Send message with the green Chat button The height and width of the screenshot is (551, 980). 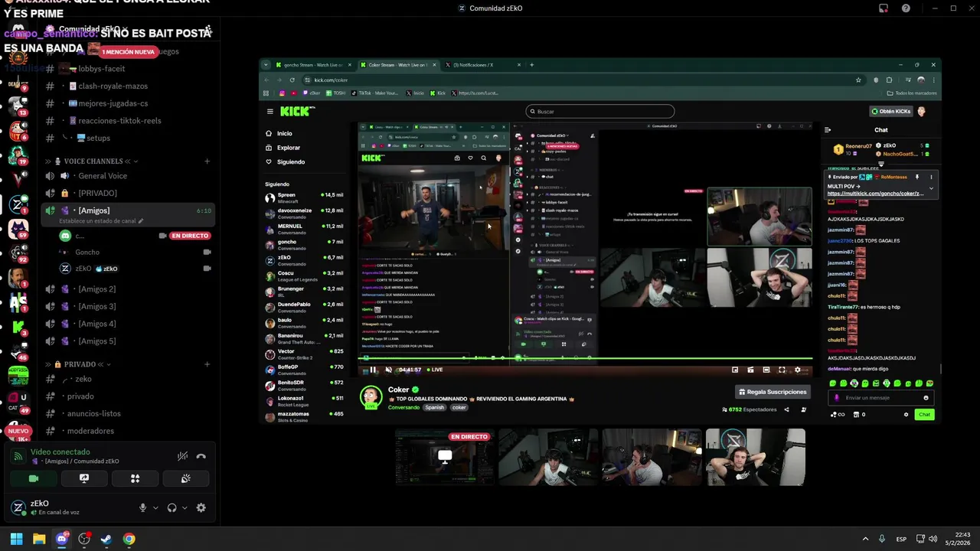pos(925,415)
